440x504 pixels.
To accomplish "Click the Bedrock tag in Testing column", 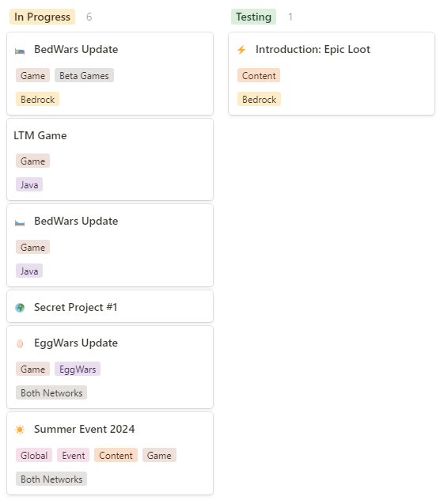I will [259, 100].
